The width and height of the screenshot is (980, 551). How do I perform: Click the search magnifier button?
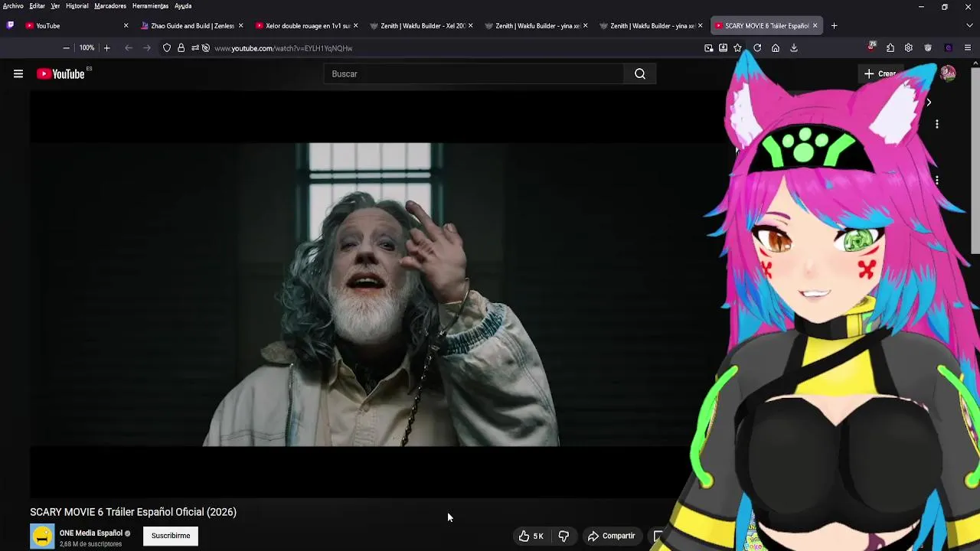click(640, 74)
